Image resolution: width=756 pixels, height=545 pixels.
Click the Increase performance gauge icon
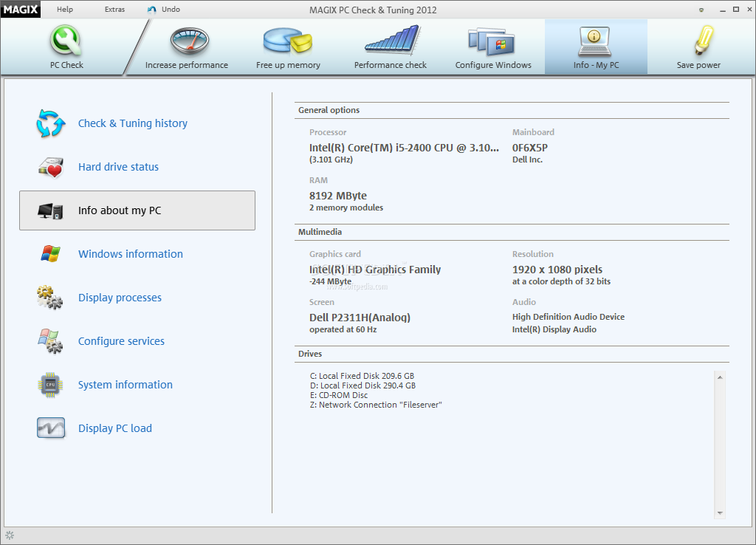(x=189, y=41)
